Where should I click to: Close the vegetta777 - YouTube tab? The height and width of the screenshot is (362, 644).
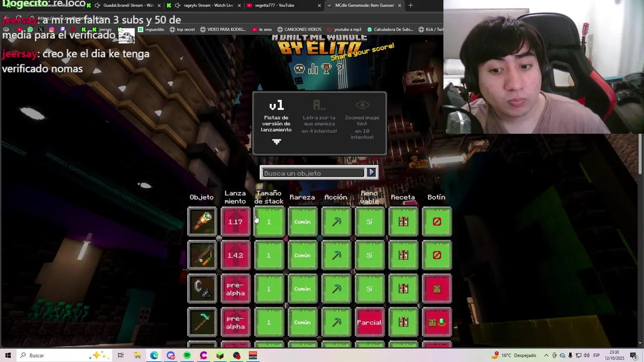click(x=319, y=6)
